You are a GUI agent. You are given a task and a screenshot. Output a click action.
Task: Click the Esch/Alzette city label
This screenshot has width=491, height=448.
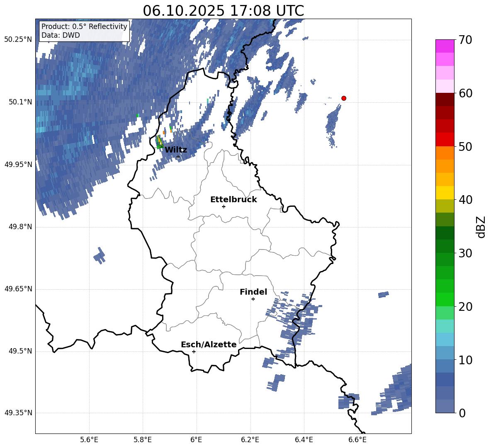[x=209, y=344]
